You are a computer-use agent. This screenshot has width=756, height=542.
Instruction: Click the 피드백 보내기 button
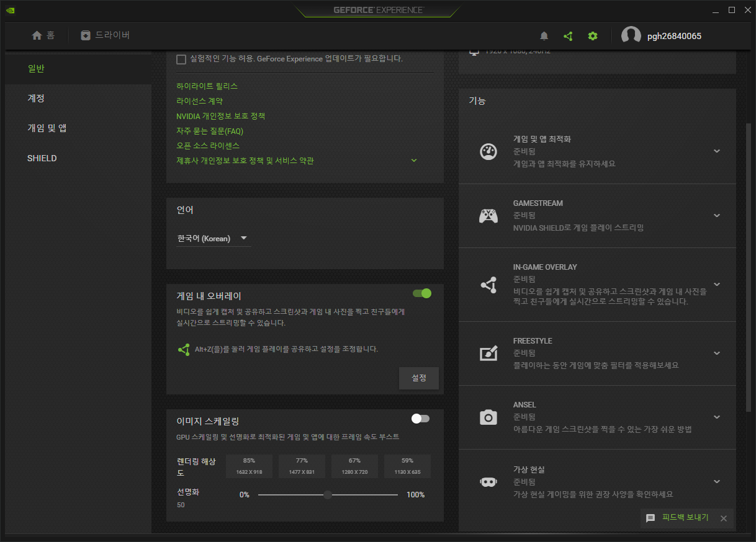point(685,518)
